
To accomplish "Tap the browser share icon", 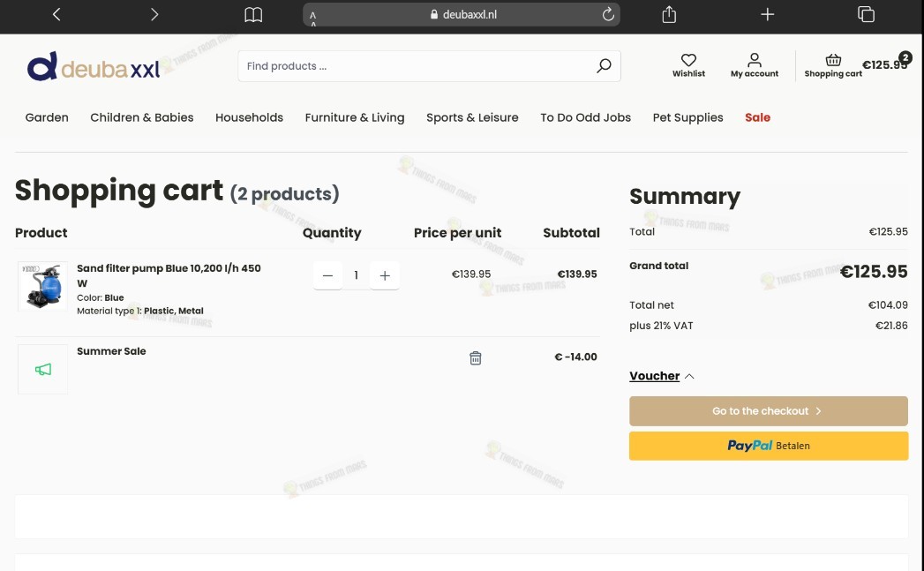I will [x=669, y=14].
